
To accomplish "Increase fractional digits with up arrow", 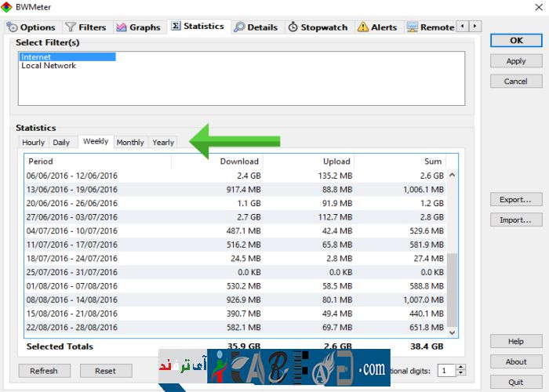I will (460, 367).
